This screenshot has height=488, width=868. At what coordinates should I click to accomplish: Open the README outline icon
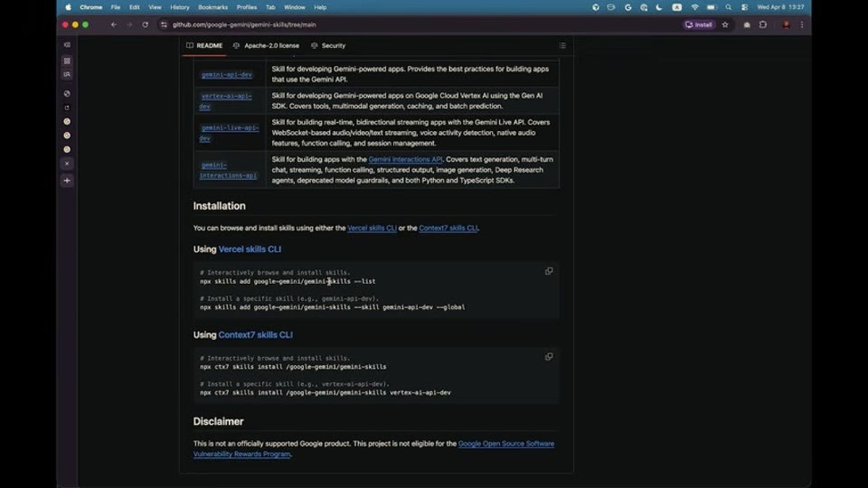pyautogui.click(x=562, y=46)
